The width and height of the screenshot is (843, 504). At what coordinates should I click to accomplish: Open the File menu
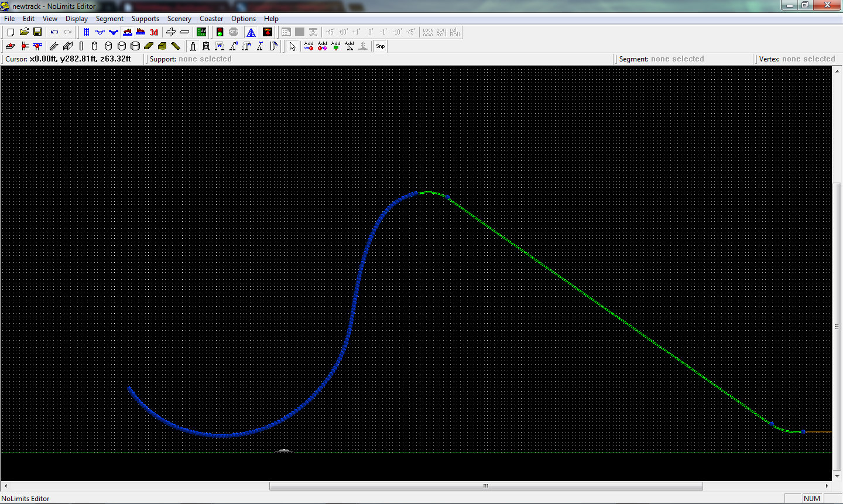coord(9,19)
